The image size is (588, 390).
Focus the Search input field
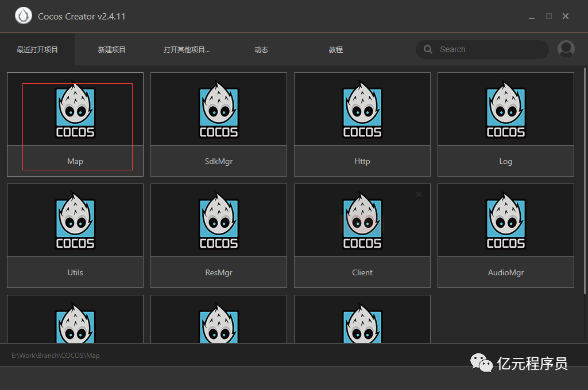tap(482, 49)
